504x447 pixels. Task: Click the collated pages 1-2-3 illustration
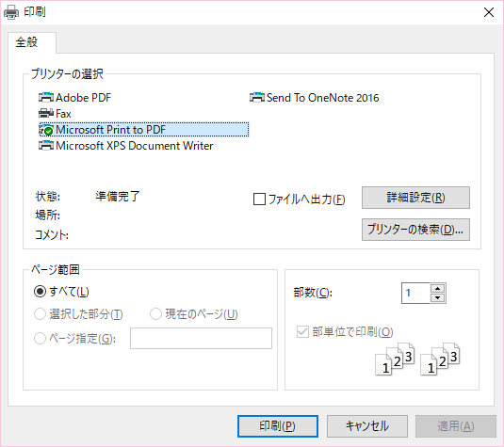pos(417,359)
